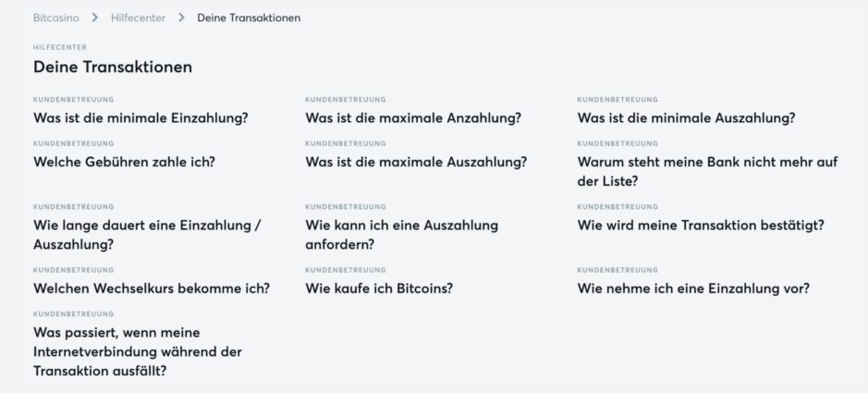Click the Deine Transaktionen page heading

113,67
